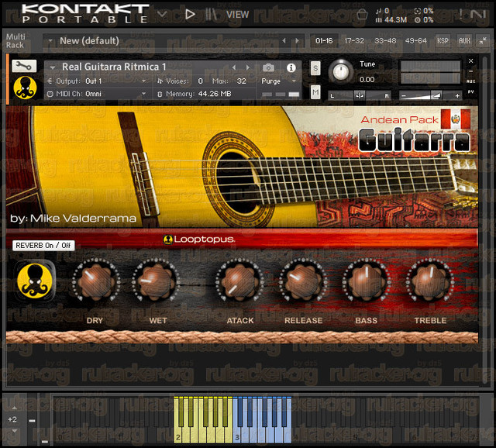
Task: Click the BASS knob
Action: tap(366, 281)
